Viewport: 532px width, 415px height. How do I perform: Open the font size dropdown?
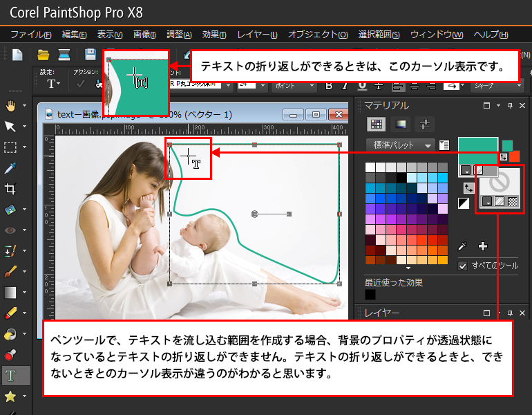[x=263, y=86]
